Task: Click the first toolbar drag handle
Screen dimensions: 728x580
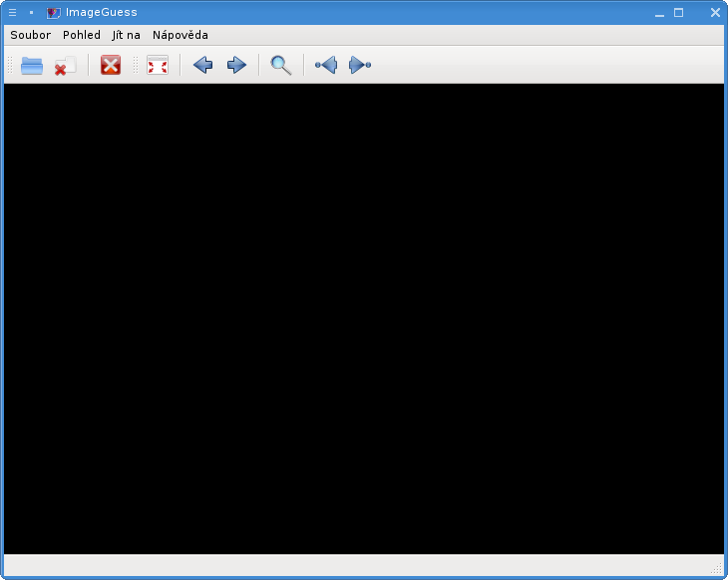Action: (x=10, y=65)
